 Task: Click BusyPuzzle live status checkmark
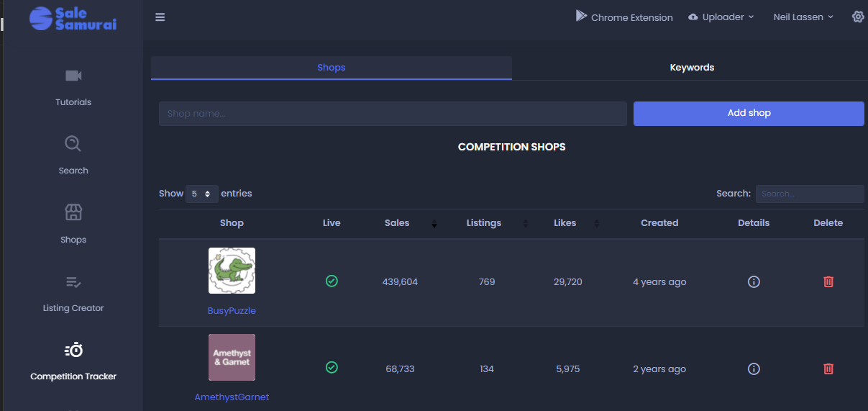[332, 281]
